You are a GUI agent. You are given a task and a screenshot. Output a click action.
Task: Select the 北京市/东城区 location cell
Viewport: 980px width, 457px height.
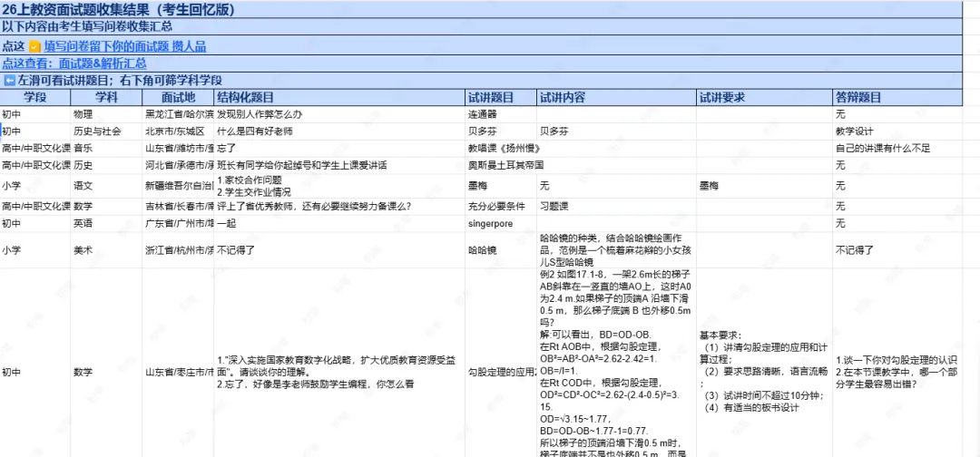(x=178, y=131)
